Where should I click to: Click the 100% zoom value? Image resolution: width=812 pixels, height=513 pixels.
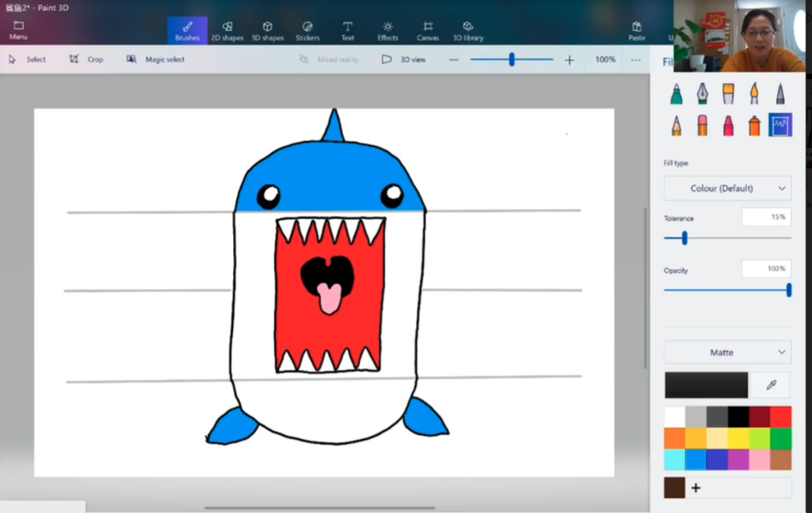click(604, 59)
